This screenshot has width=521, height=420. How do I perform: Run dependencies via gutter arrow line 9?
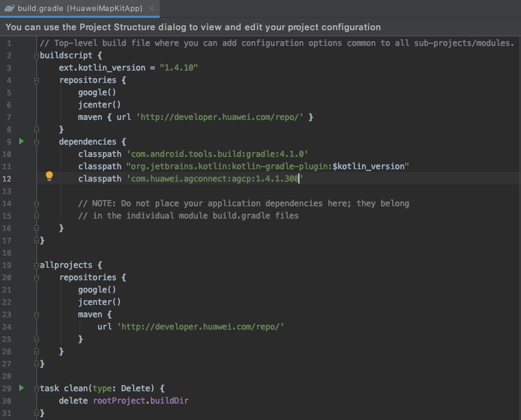[x=22, y=141]
